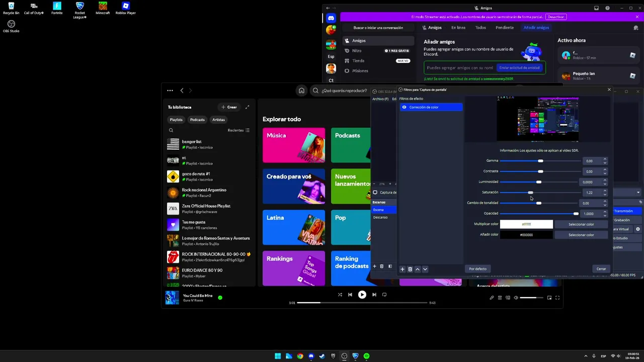Add a scene with OBS plus icon
Viewport: 644px width, 362px height.
click(374, 266)
